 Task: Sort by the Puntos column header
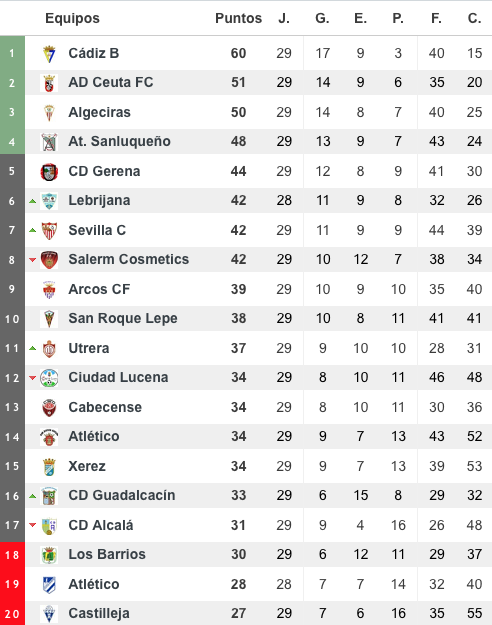pos(238,18)
